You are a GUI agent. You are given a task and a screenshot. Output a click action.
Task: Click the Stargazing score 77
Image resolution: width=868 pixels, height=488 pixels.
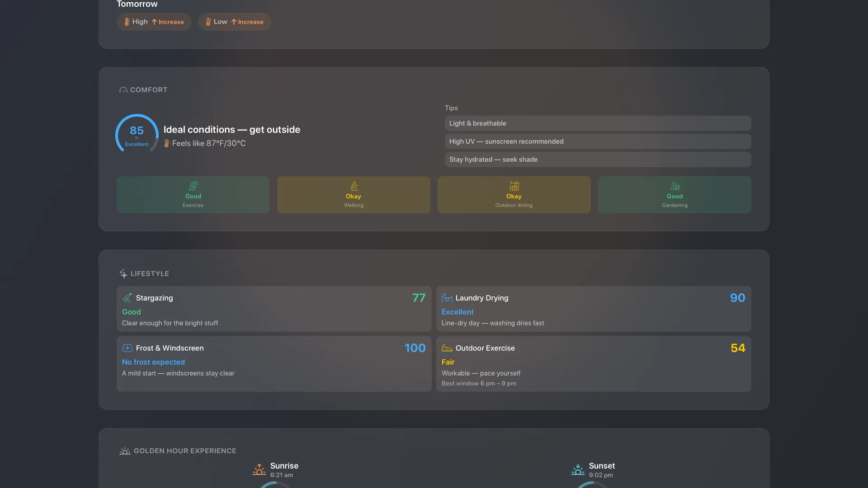(419, 298)
